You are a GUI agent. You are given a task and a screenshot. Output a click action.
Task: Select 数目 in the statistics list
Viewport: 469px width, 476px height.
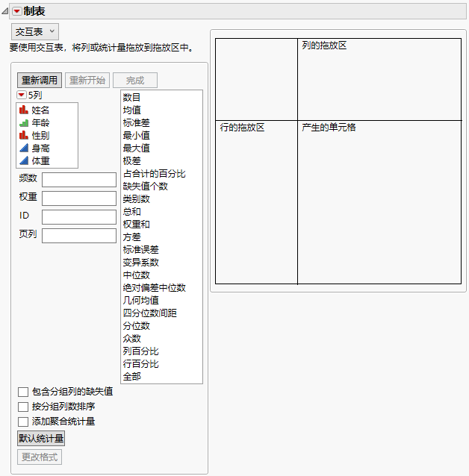[131, 98]
